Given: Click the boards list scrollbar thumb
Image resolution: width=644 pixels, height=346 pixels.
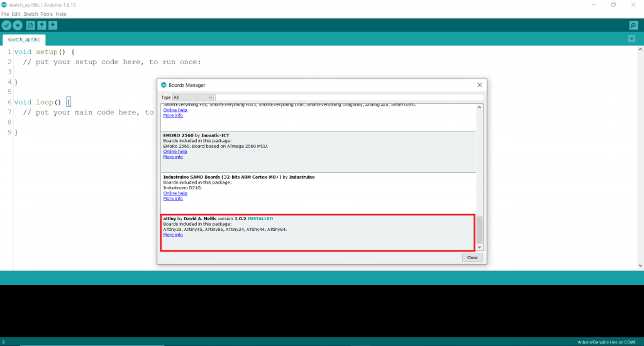Looking at the screenshot, I should 479,230.
